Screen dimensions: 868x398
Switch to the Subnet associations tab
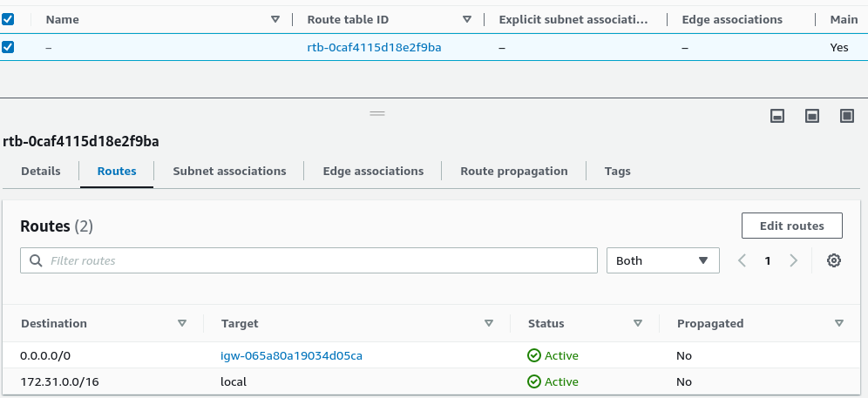229,171
